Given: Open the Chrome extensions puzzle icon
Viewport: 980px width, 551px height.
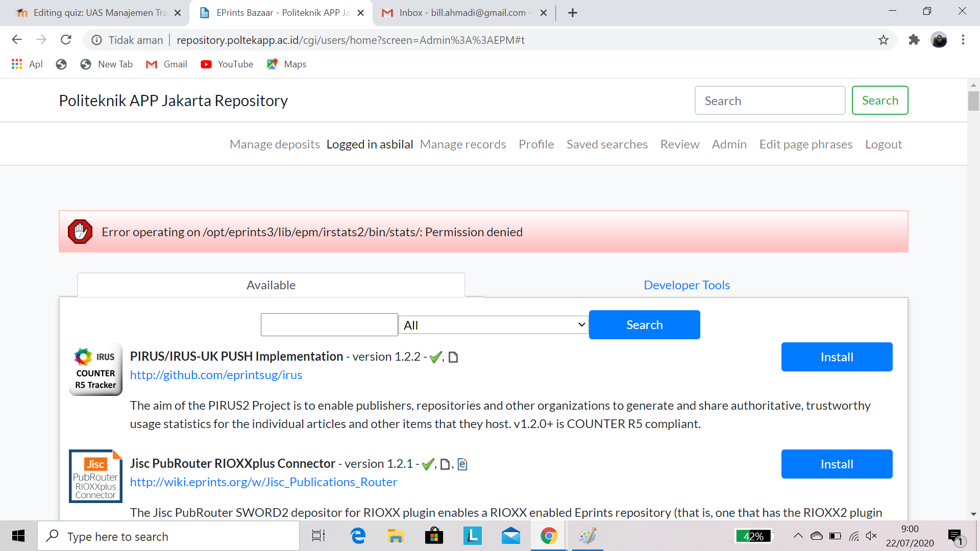Looking at the screenshot, I should (914, 40).
